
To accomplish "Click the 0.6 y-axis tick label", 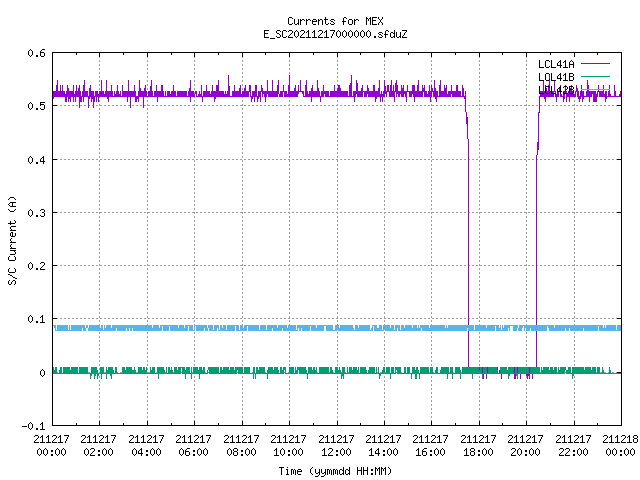I will (36, 53).
